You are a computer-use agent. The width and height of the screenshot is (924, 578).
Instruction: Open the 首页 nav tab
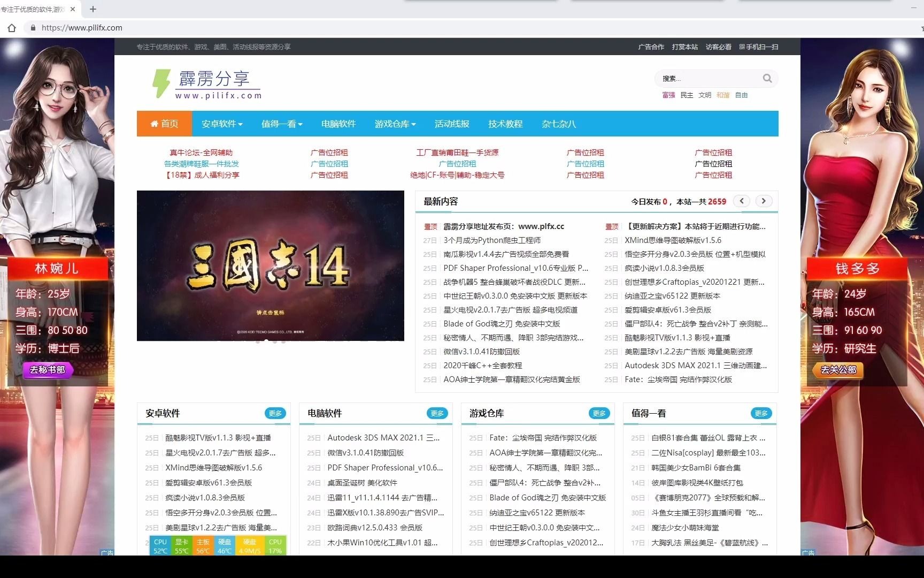click(x=165, y=124)
